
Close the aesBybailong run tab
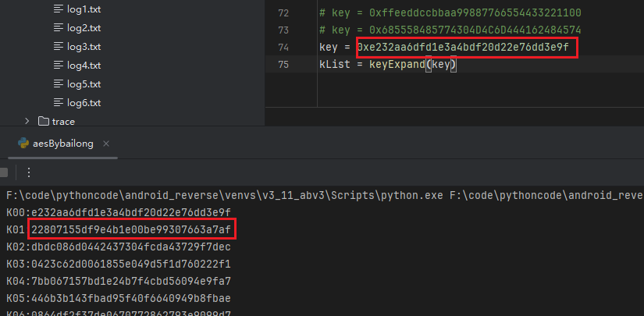[x=106, y=144]
